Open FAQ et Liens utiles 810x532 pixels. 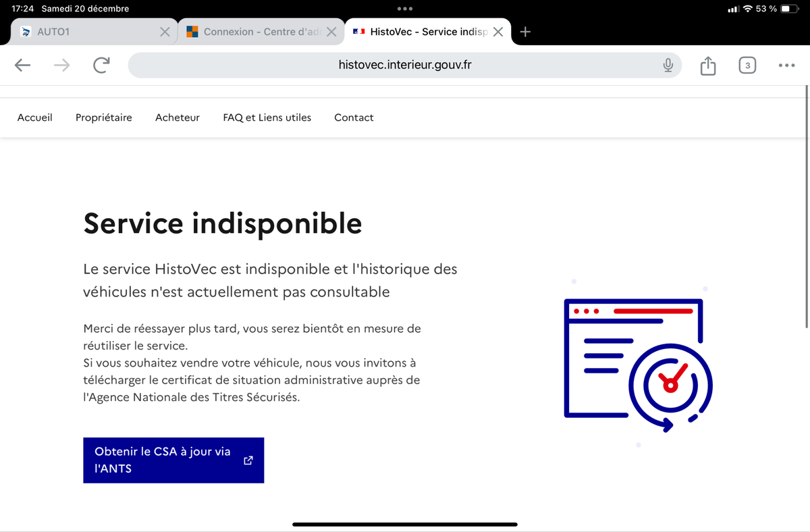[x=267, y=117]
